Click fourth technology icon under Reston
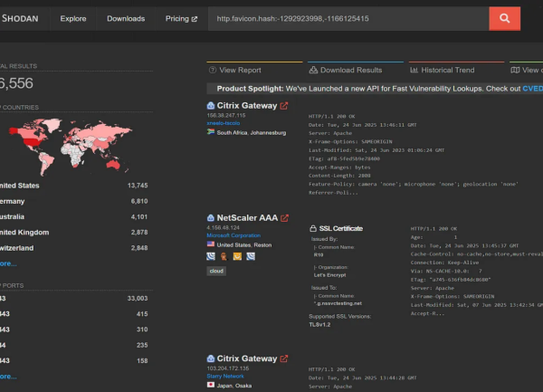Viewport: 543px width, 392px height. pos(251,256)
